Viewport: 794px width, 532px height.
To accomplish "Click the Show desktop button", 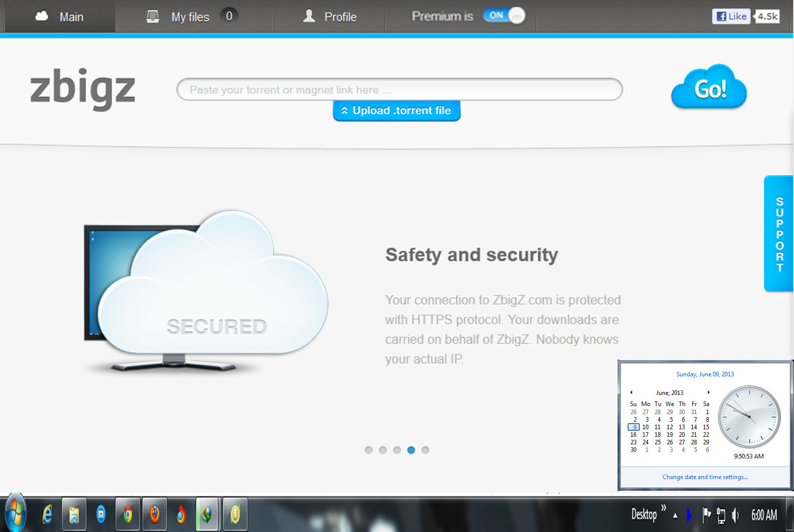I will coord(789,514).
